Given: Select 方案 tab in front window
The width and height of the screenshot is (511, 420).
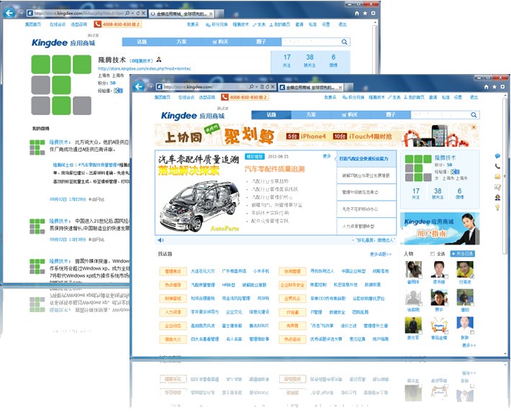Looking at the screenshot, I should point(311,114).
